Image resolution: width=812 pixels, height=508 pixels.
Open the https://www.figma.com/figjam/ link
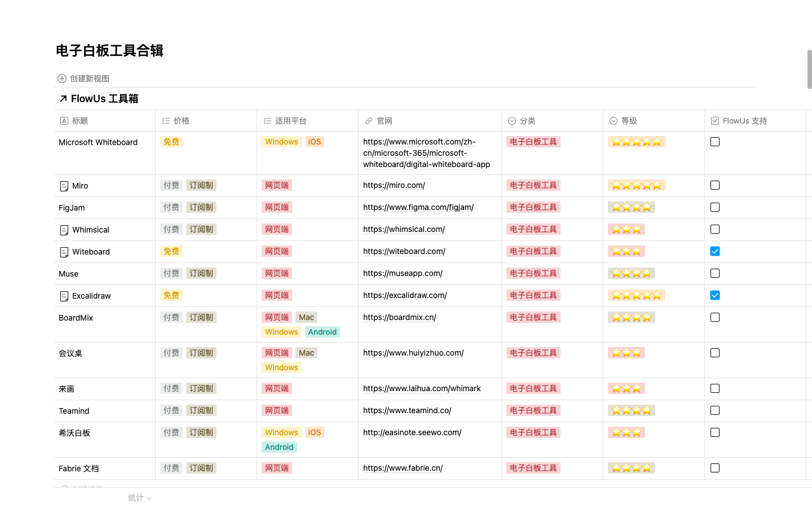[418, 207]
